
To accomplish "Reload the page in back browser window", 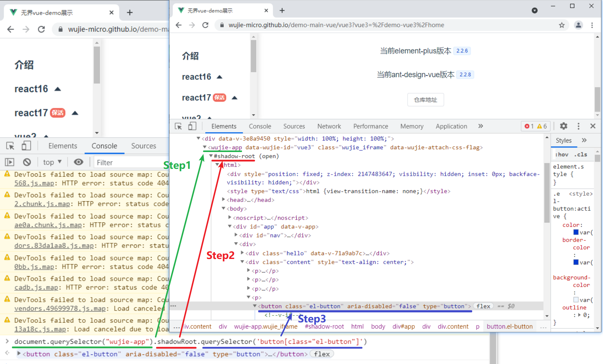I will (x=41, y=29).
